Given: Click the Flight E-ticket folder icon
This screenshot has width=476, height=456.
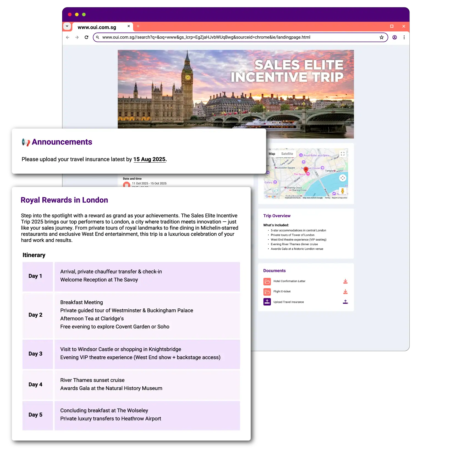Looking at the screenshot, I should point(267,292).
